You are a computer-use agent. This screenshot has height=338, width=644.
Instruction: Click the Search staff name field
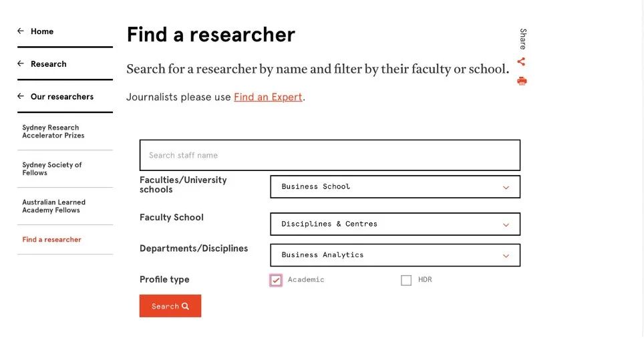click(x=330, y=155)
